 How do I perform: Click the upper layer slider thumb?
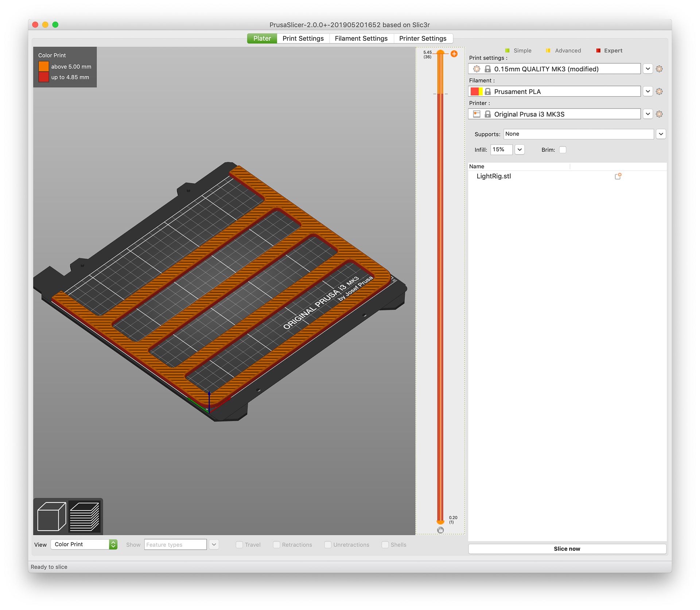[x=440, y=52]
